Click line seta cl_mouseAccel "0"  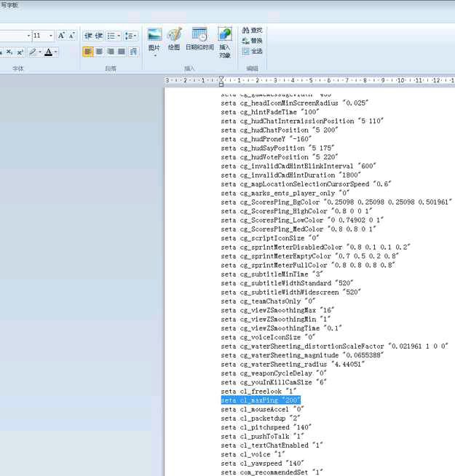(x=262, y=409)
